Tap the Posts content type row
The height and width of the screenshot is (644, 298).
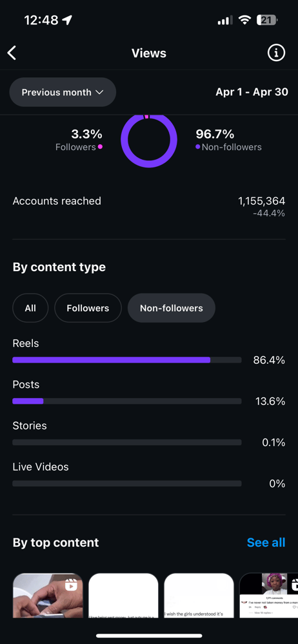(149, 393)
